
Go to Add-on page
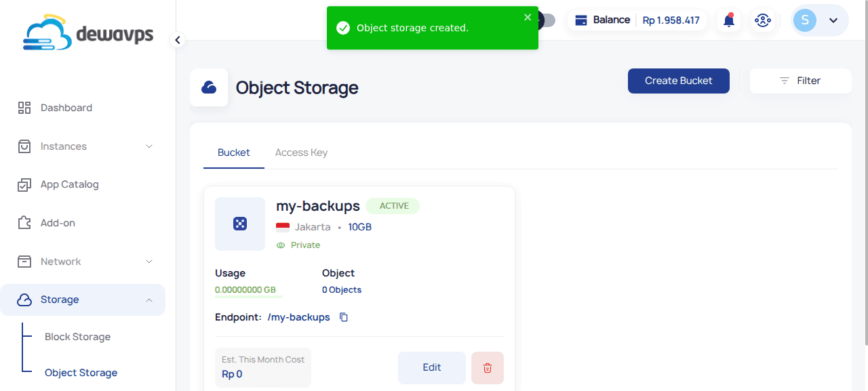coord(58,223)
